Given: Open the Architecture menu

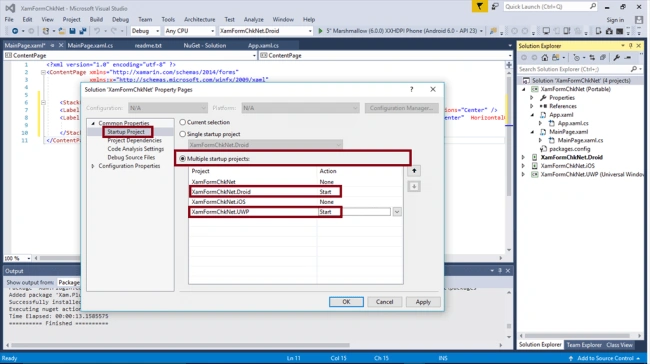Looking at the screenshot, I should coord(199,19).
